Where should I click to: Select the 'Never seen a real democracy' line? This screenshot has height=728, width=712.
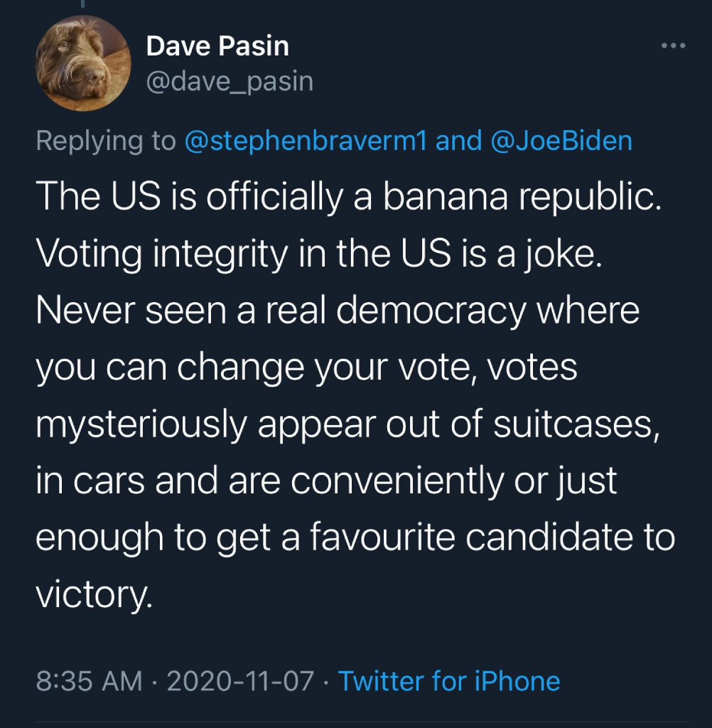tap(338, 310)
